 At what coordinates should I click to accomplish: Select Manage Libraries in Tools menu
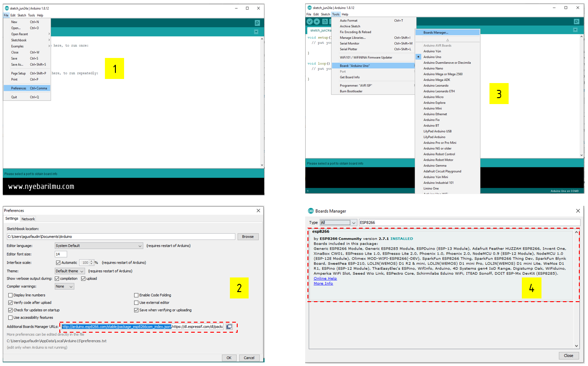click(x=374, y=37)
